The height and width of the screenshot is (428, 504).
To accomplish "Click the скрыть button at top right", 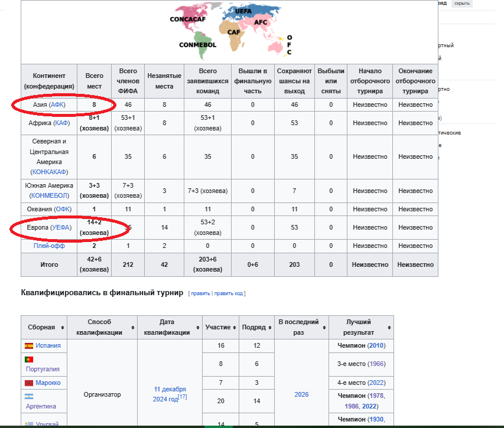I will point(462,3).
